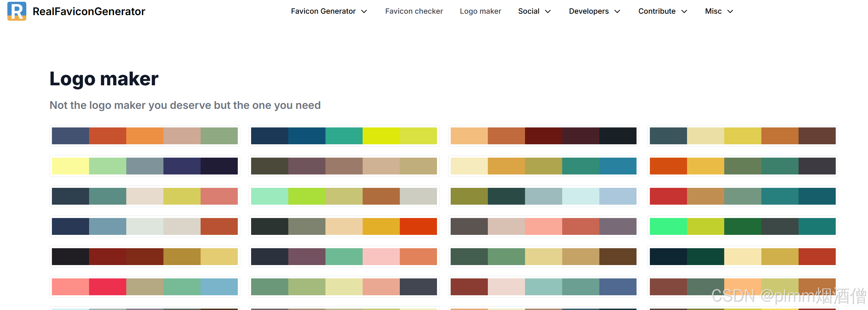This screenshot has width=868, height=310.
Task: Expand the chevron beside Social
Action: click(x=548, y=12)
